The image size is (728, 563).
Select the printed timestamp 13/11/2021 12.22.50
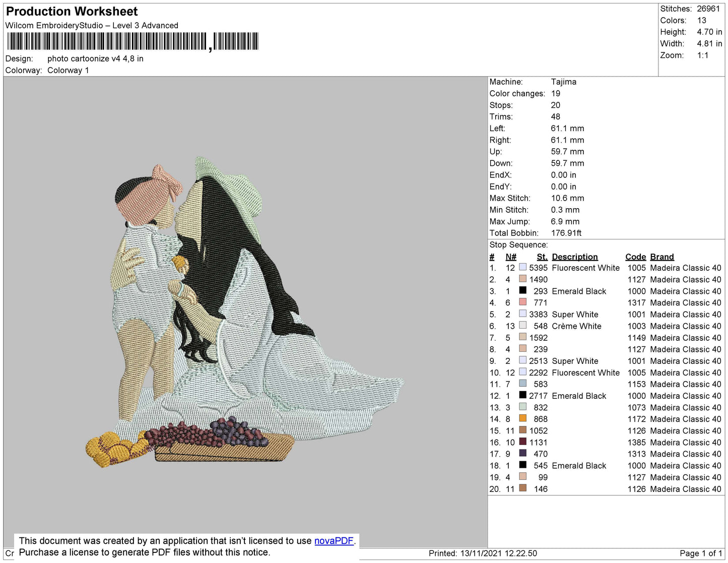[499, 553]
